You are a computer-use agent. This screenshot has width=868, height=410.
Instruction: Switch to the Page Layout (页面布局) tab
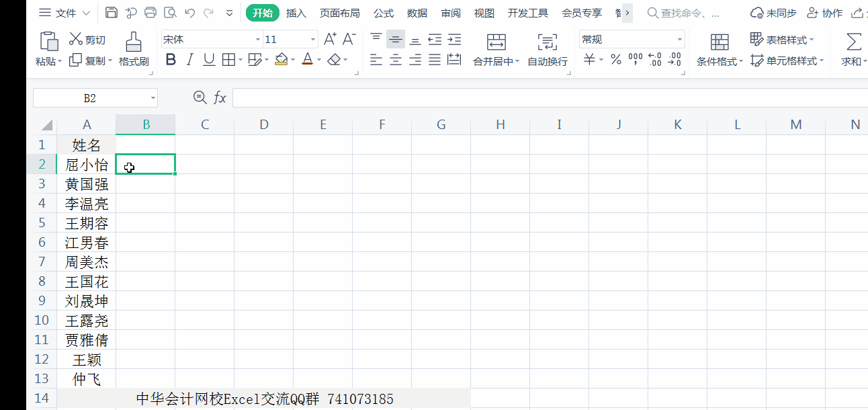(339, 13)
